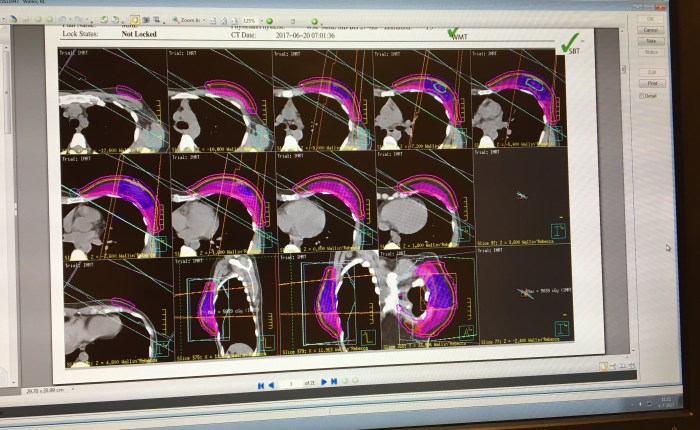Select the coronal dose view thumbnail

428,300
